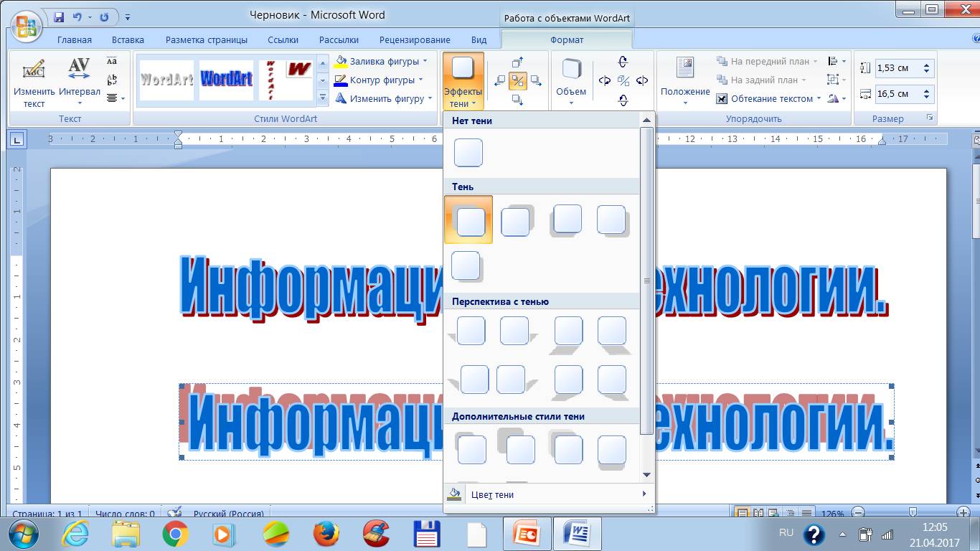Click Число слов: 0 status entry

tap(125, 514)
